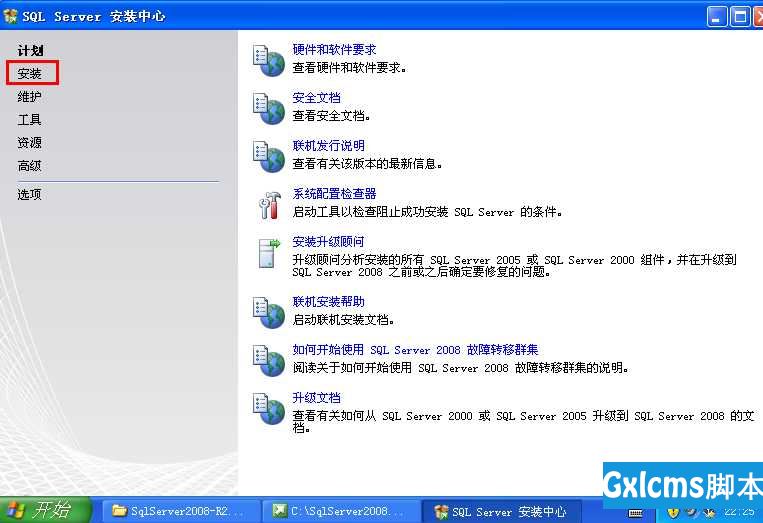
Task: Click description text 启动联机安装文档。
Action: [x=344, y=320]
